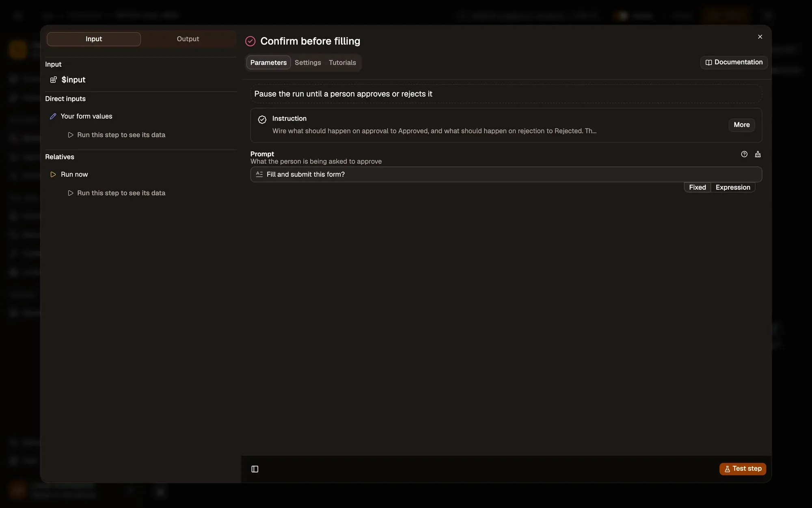This screenshot has height=508, width=812.
Task: Click the Direct inputs section heading
Action: pyautogui.click(x=65, y=99)
